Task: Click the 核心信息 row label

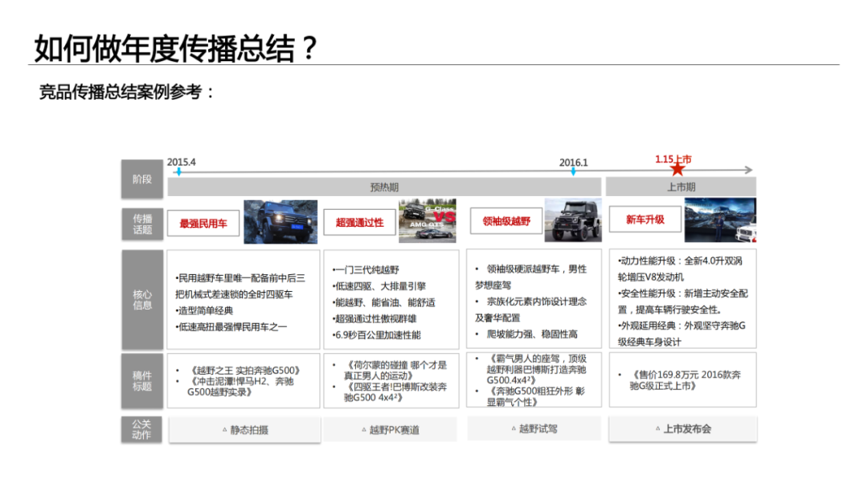Action: pos(142,299)
